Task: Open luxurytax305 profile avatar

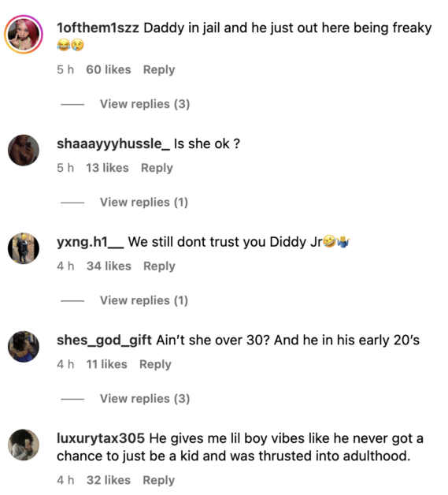Action: 24,445
